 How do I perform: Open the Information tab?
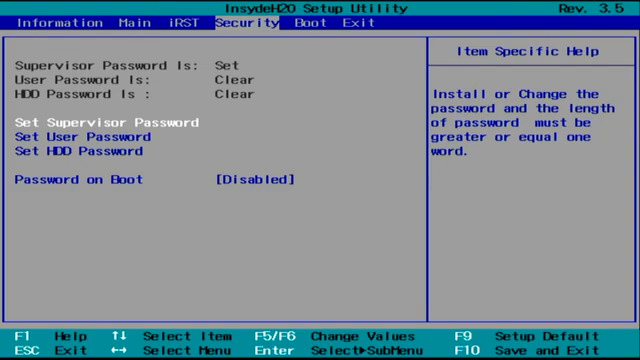[60, 23]
